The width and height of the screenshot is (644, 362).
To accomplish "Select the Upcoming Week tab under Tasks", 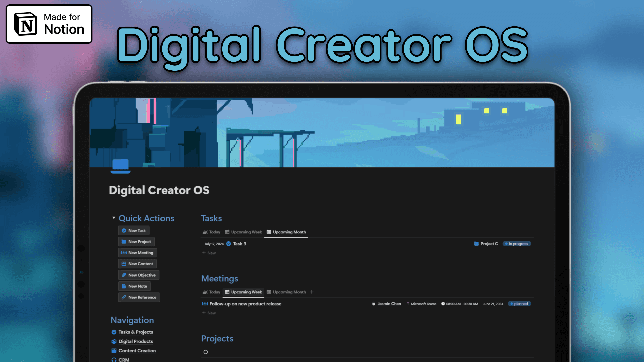I will [243, 232].
